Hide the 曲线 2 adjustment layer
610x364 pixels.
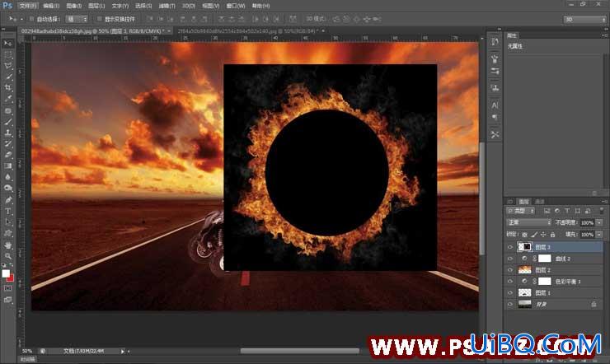tap(510, 259)
